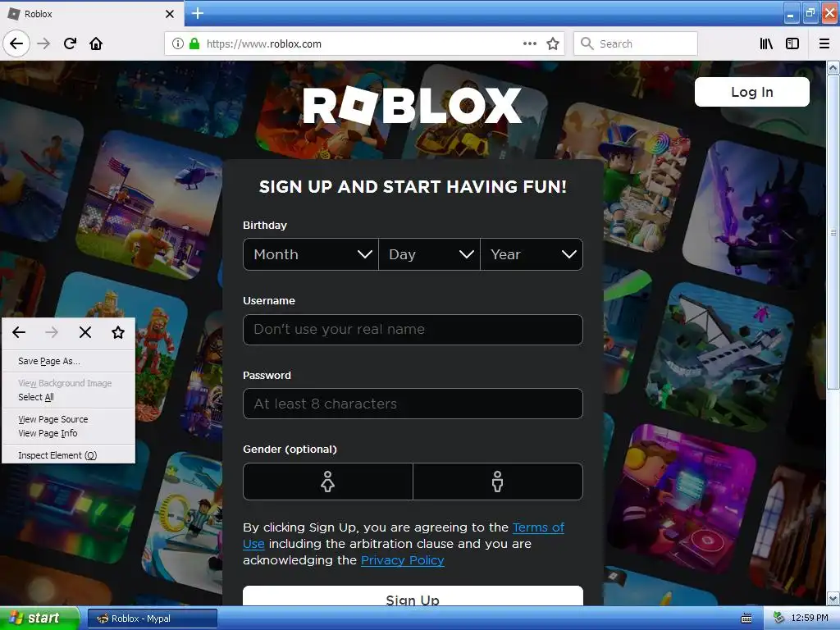The image size is (840, 630).
Task: Click scrollbar up arrow on the page
Action: pos(833,67)
